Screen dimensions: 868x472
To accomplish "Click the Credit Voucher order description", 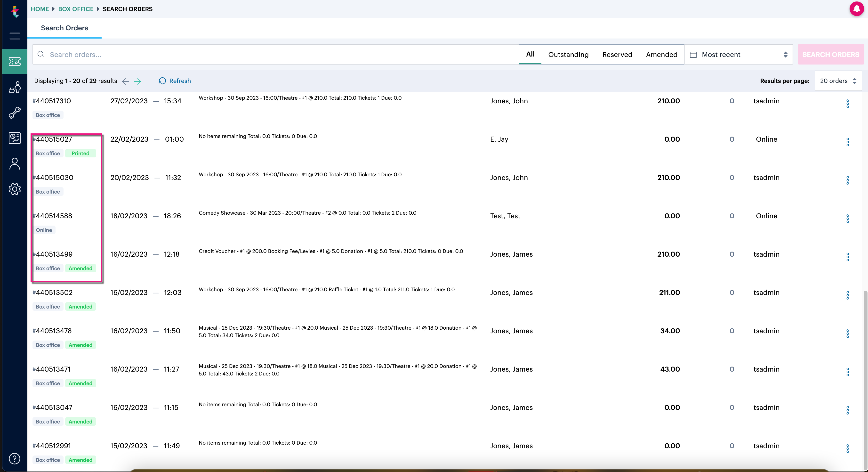I will click(330, 251).
